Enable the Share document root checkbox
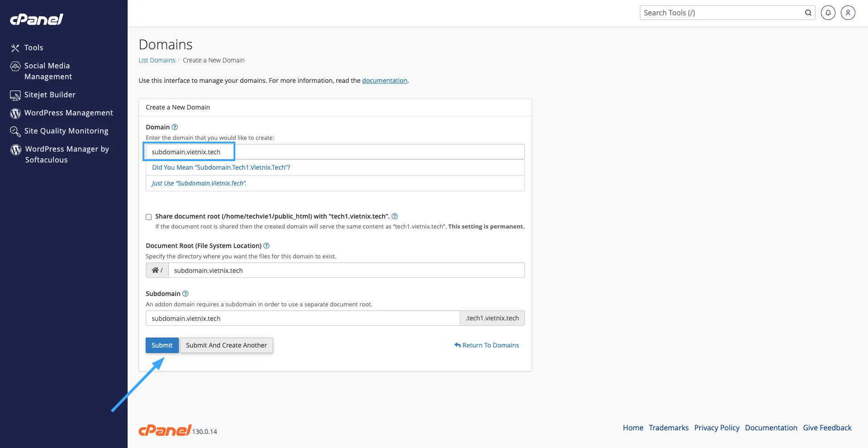This screenshot has height=448, width=868. (148, 217)
